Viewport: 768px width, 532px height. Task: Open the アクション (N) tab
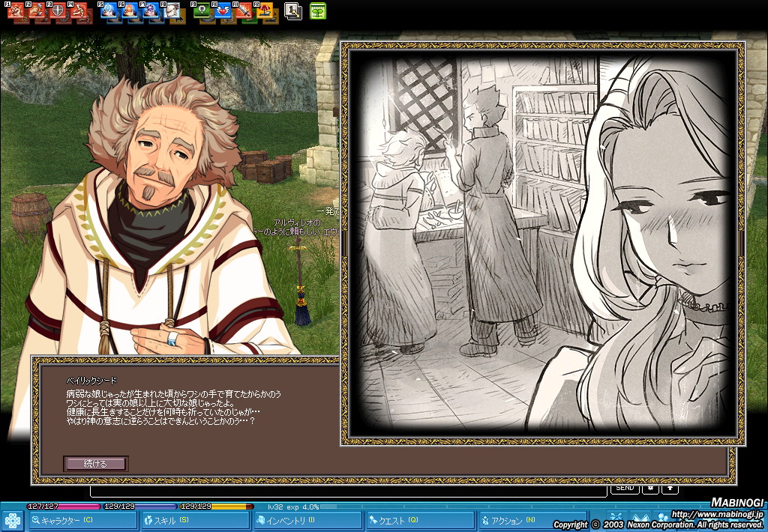(x=533, y=520)
